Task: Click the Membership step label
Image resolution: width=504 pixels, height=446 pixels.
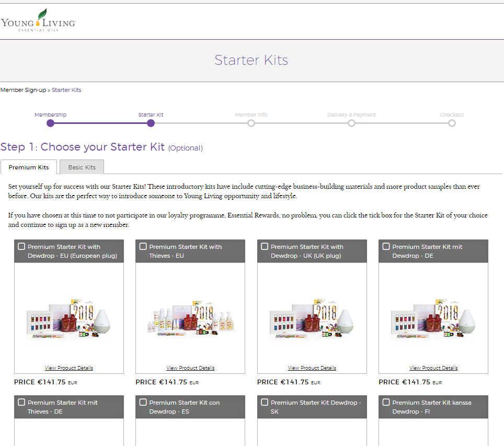Action: click(51, 115)
